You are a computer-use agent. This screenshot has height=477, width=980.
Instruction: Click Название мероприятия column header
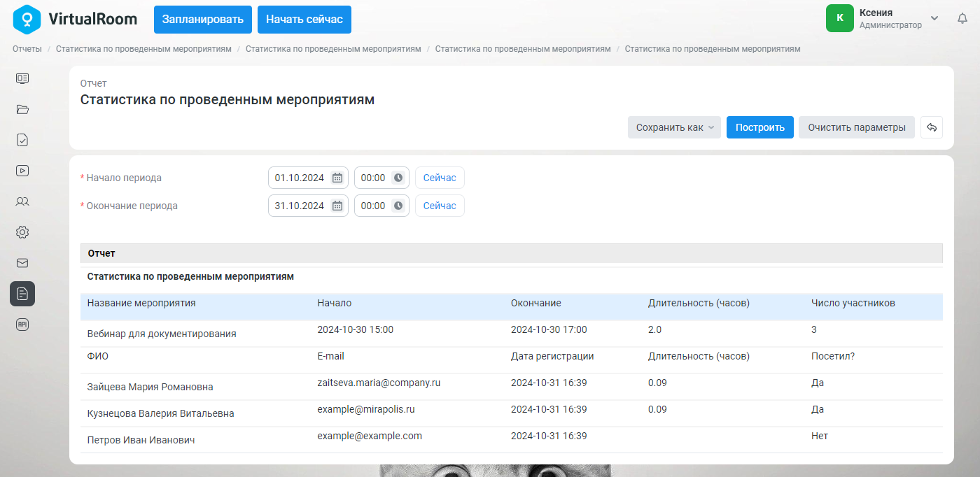(x=141, y=303)
